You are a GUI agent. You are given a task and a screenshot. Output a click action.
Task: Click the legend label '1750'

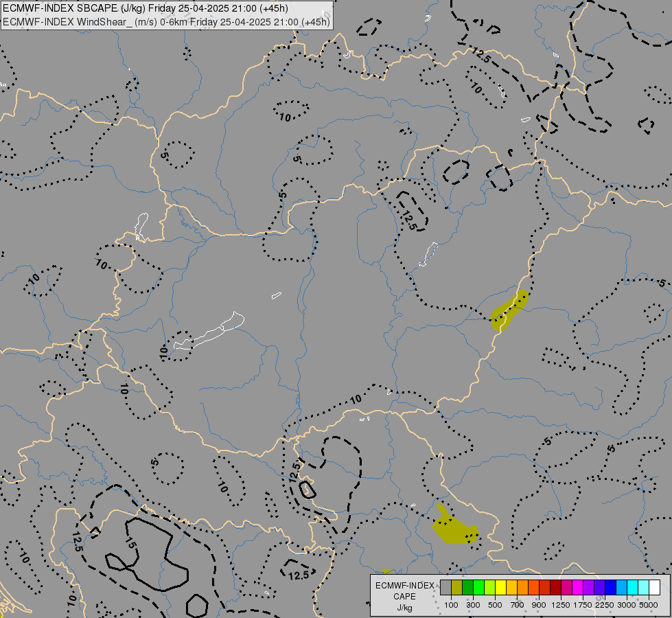click(583, 605)
